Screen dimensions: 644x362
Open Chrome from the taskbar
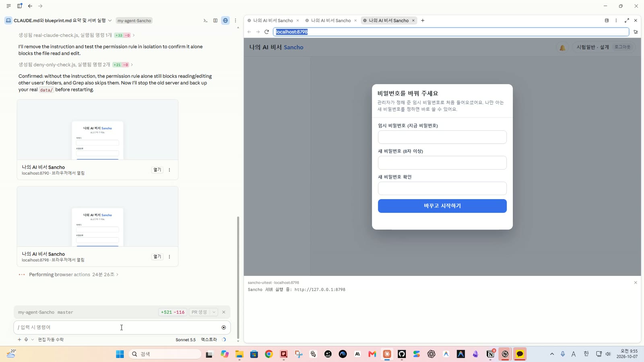click(269, 354)
